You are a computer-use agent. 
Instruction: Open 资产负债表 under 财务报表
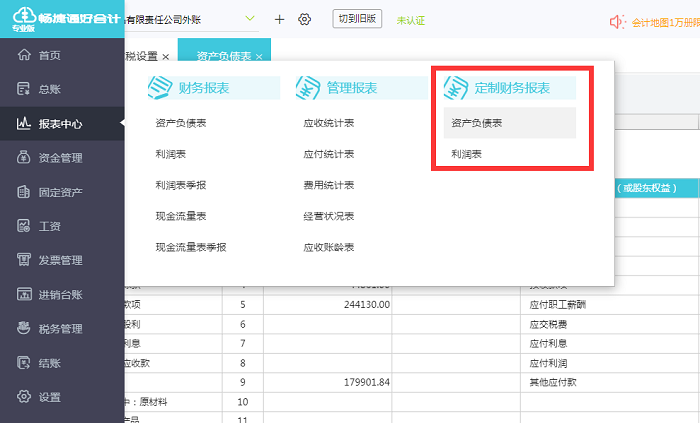tap(181, 123)
